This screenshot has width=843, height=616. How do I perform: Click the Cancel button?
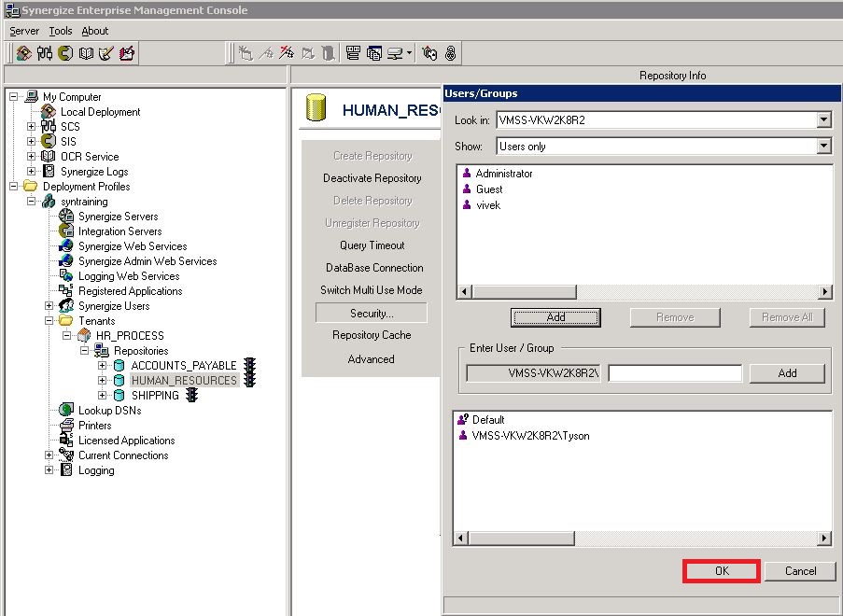(x=800, y=571)
